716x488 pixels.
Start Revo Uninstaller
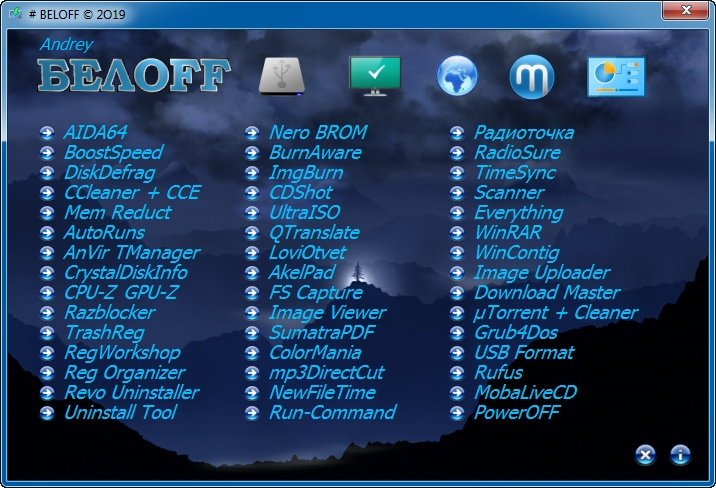[x=131, y=392]
